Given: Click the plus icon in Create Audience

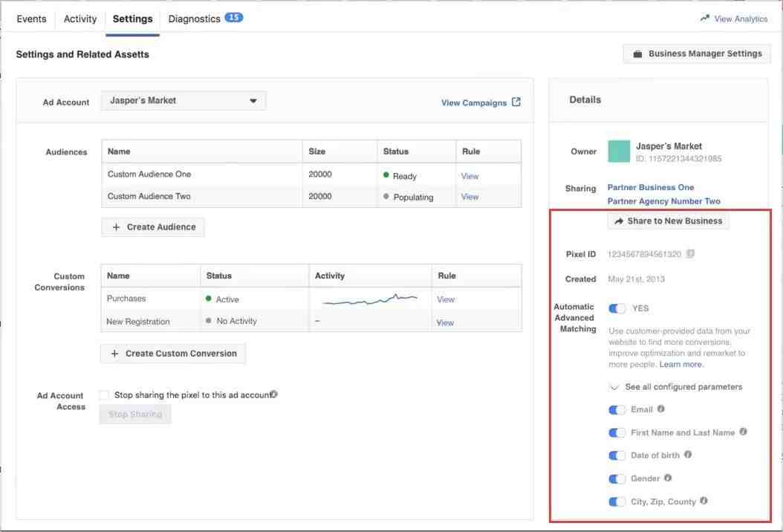Looking at the screenshot, I should (x=116, y=227).
